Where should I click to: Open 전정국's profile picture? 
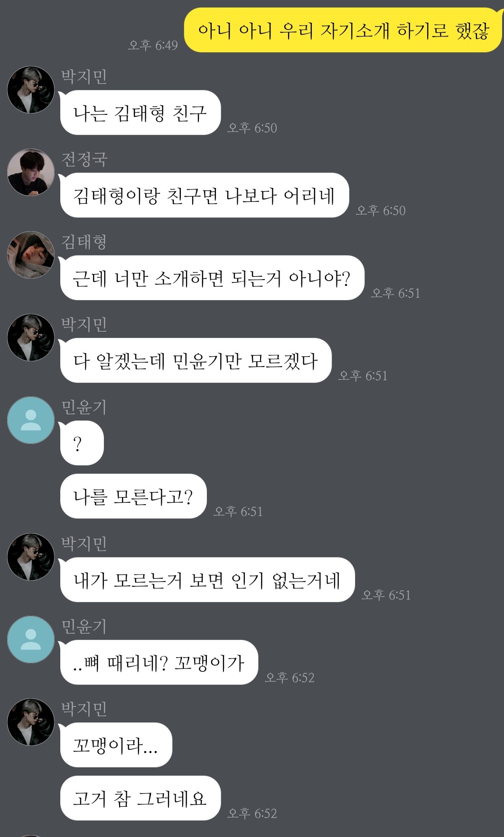pos(31,172)
